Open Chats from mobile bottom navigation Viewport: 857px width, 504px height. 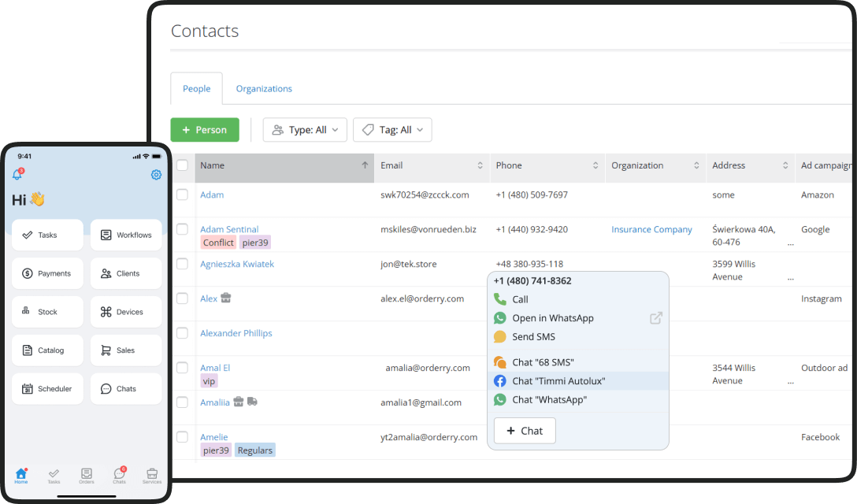coord(119,474)
